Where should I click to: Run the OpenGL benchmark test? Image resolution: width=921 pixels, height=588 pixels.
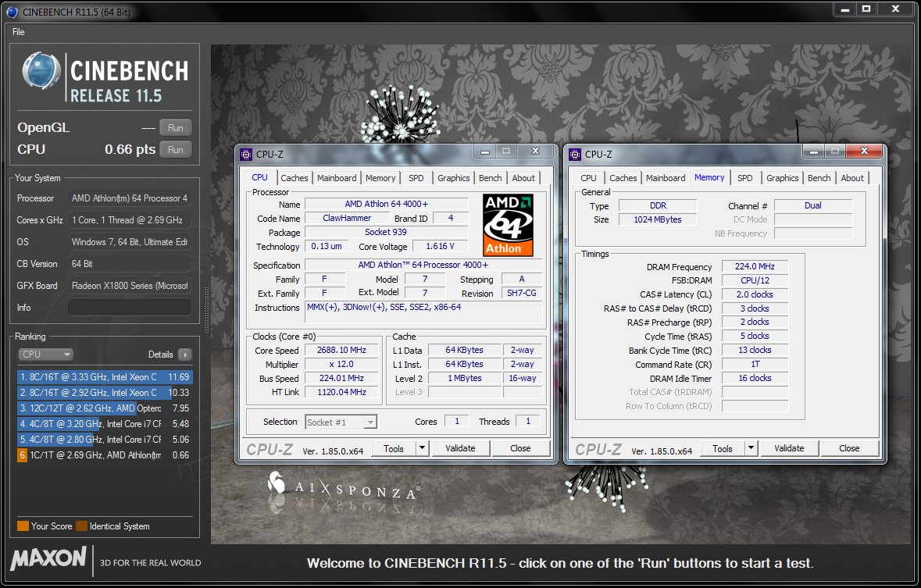(x=176, y=127)
